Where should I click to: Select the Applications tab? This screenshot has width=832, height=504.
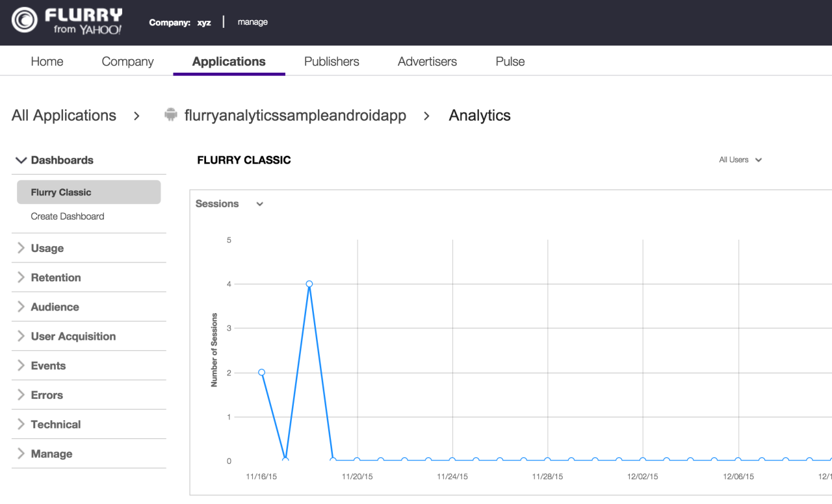pos(229,62)
